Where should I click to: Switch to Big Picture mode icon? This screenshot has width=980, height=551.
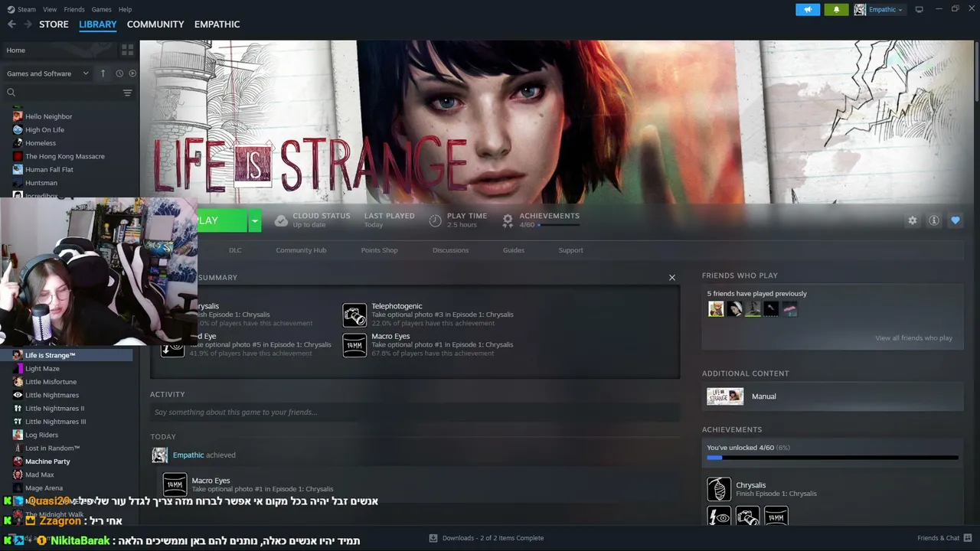pos(919,9)
